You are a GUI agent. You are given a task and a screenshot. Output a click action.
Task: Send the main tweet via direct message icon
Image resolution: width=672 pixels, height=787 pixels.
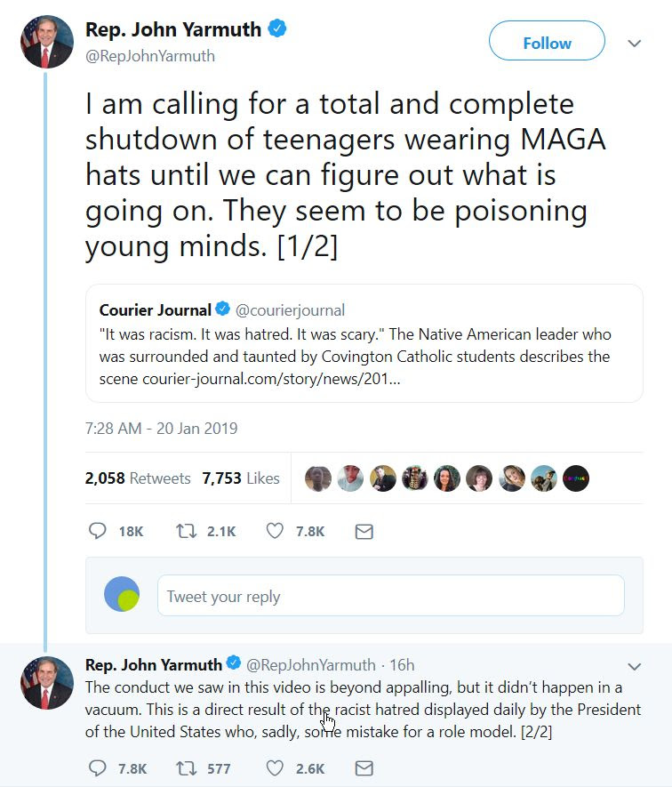[x=364, y=532]
